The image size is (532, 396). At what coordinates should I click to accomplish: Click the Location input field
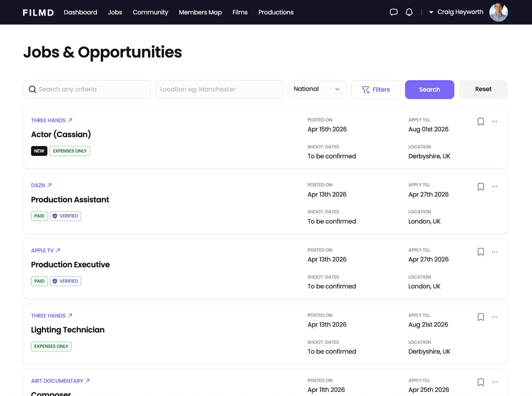coord(219,89)
